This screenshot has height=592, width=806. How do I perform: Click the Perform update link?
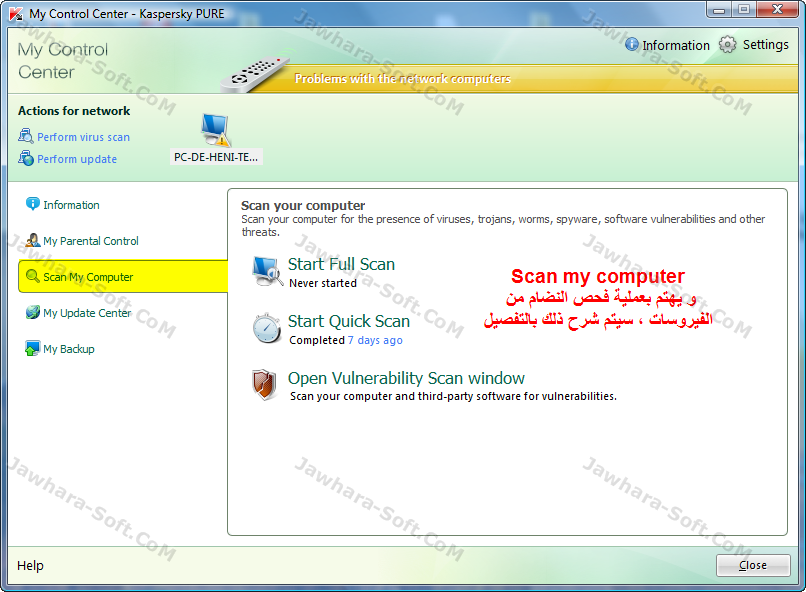pyautogui.click(x=77, y=159)
